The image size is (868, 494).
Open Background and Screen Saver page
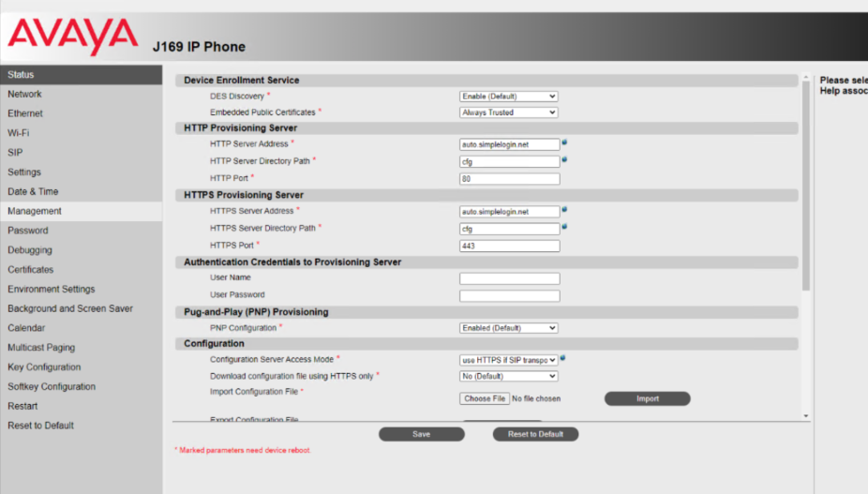click(x=82, y=308)
